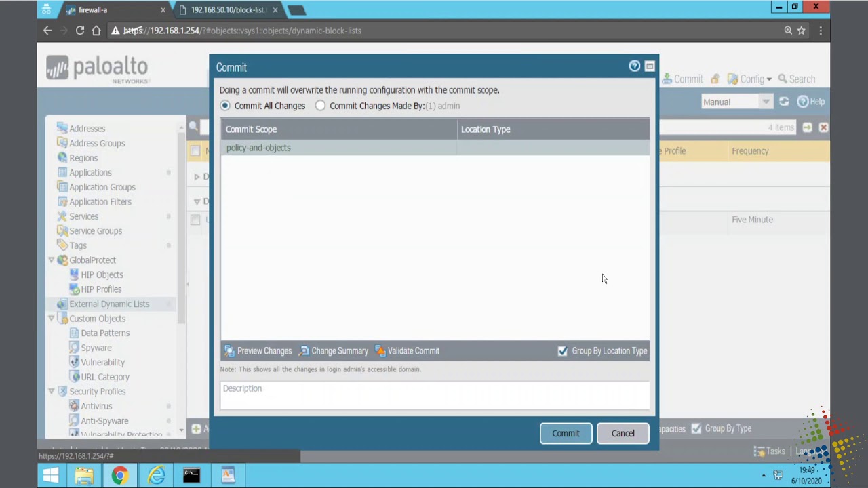Select the policy-and-objects commit scope row
This screenshot has height=488, width=868.
(x=435, y=148)
